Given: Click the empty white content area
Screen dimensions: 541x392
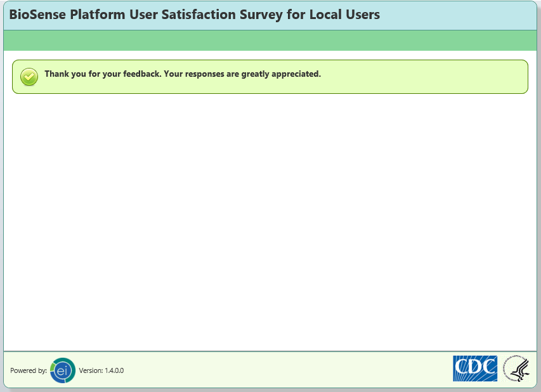Looking at the screenshot, I should tap(270, 222).
